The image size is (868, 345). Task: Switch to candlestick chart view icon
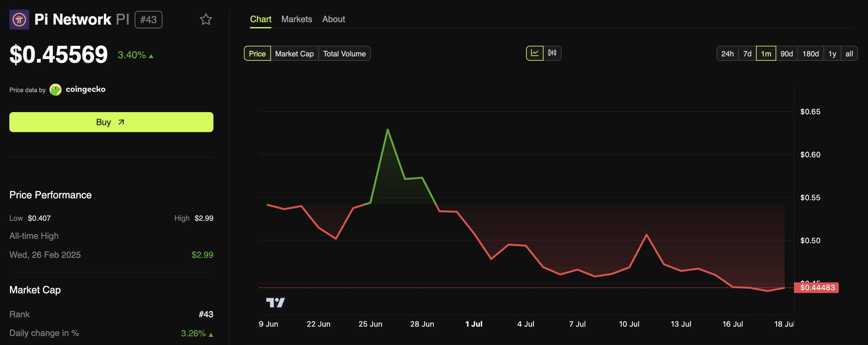click(552, 53)
